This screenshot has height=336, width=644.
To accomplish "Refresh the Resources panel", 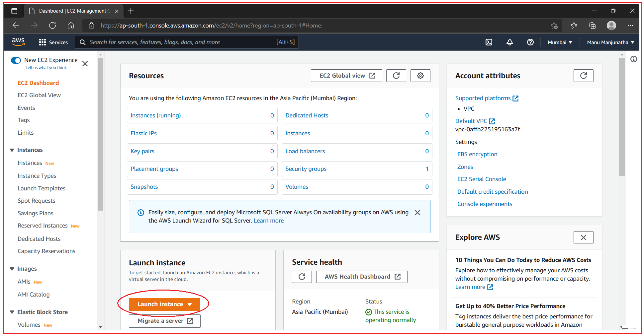I will [396, 76].
